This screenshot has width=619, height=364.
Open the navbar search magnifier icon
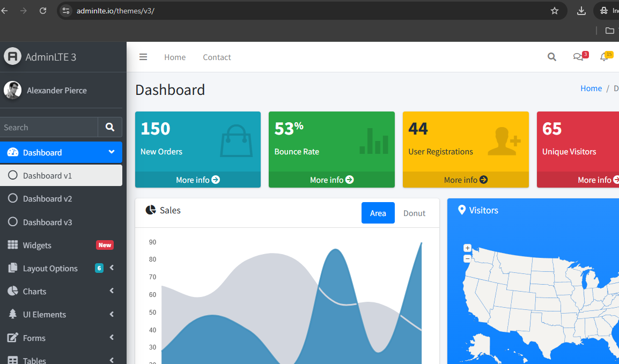(551, 57)
